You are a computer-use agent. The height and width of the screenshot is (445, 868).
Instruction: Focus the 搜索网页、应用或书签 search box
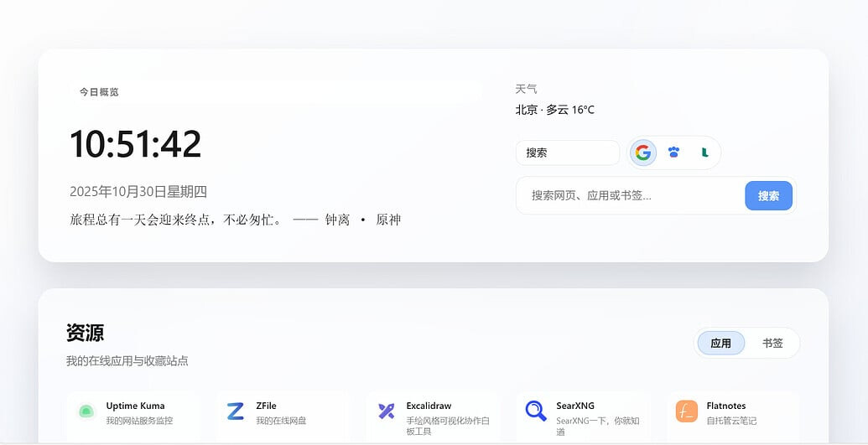point(629,196)
